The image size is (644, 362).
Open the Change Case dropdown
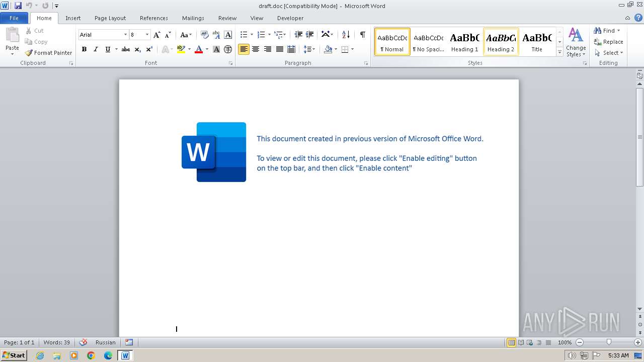[186, 35]
